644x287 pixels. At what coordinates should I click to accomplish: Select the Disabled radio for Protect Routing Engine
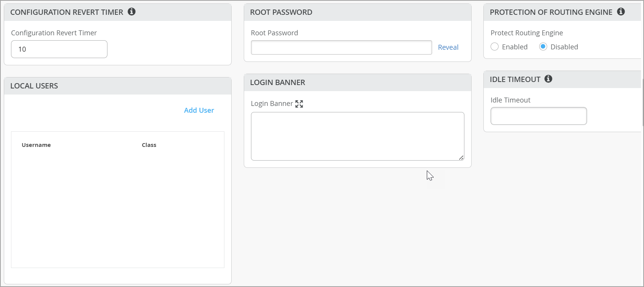click(543, 47)
